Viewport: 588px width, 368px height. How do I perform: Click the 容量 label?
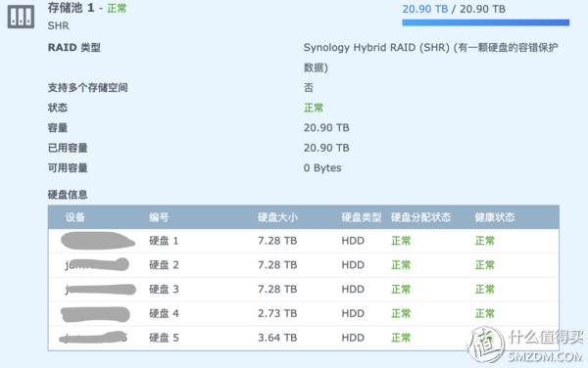58,127
